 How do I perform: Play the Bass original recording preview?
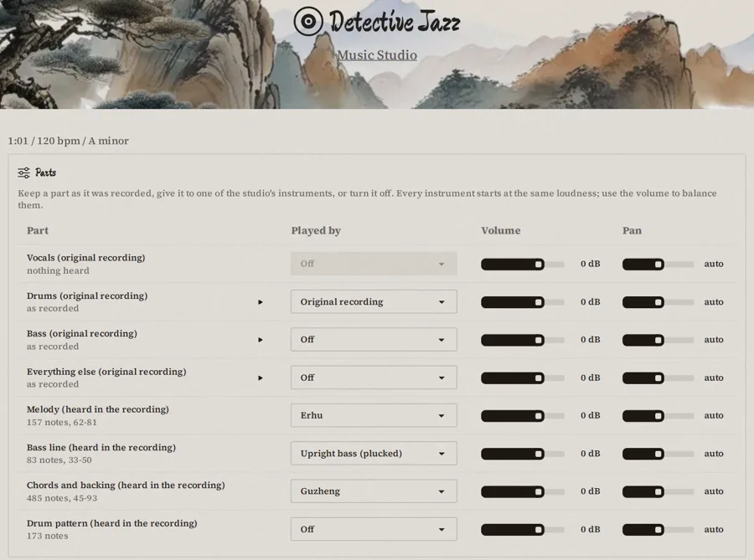tap(261, 340)
